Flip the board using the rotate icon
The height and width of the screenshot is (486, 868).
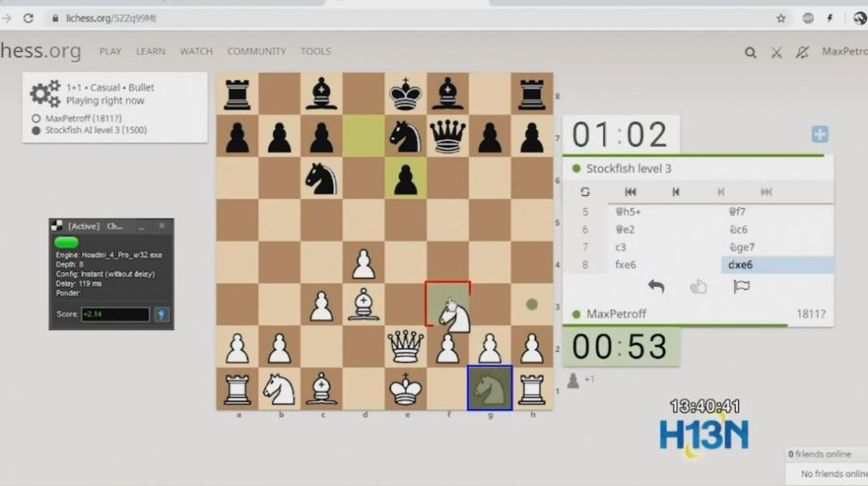[585, 193]
